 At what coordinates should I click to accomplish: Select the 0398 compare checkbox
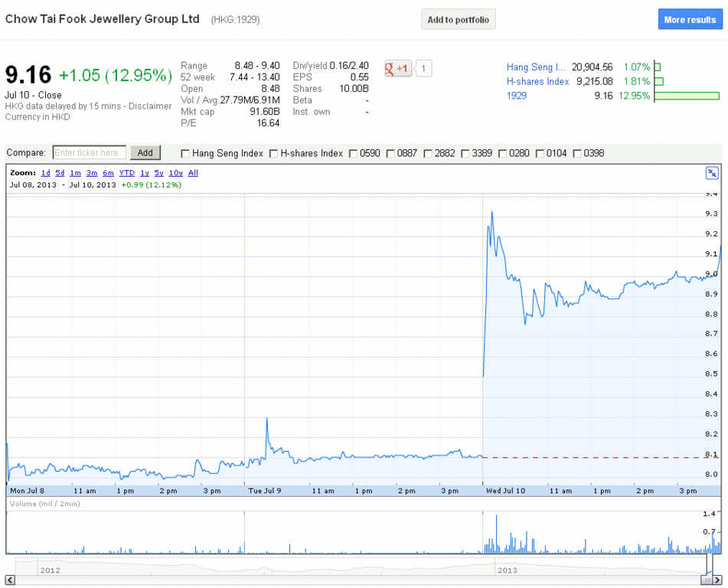(x=577, y=153)
